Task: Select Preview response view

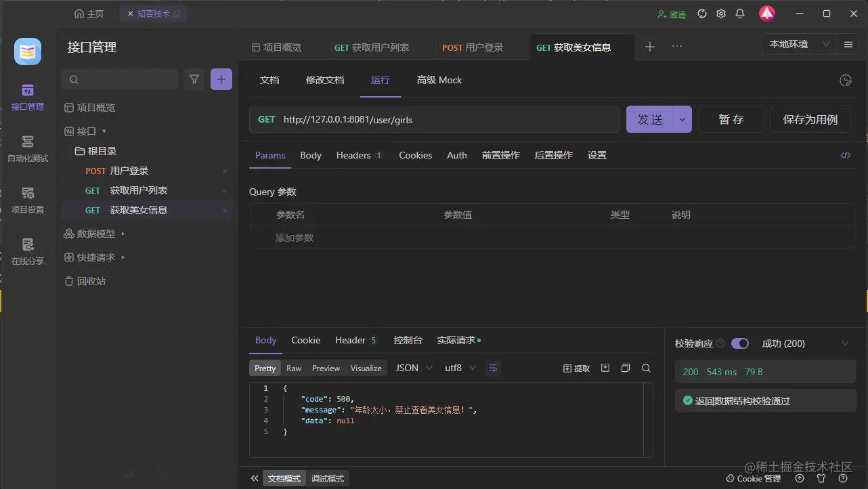Action: [326, 368]
